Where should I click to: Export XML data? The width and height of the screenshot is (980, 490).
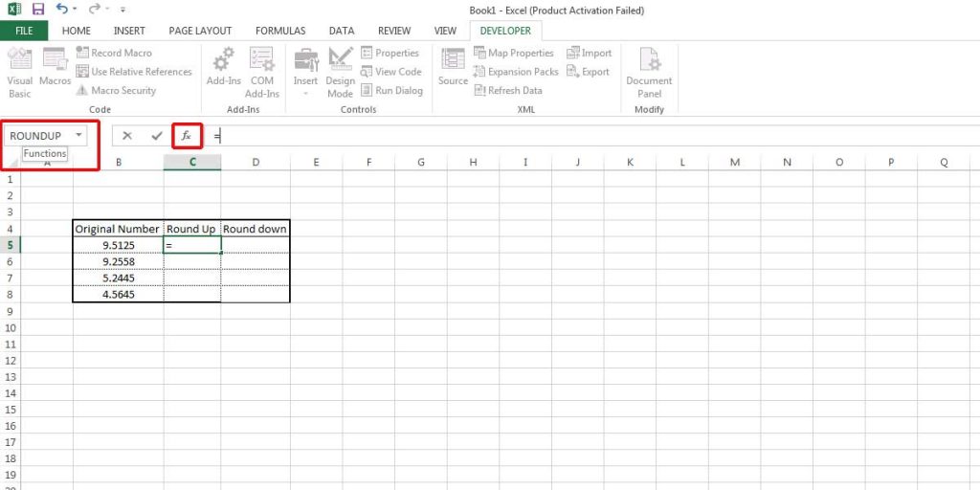coord(589,72)
